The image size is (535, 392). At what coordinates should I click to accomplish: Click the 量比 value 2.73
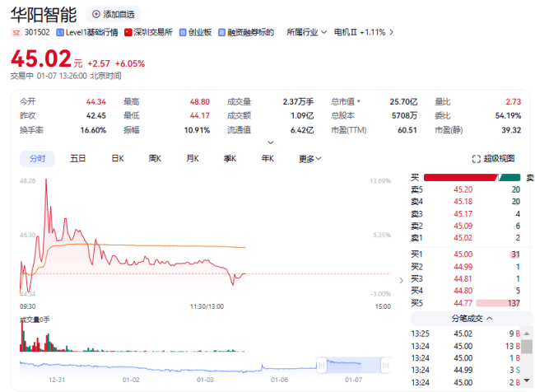coord(513,102)
